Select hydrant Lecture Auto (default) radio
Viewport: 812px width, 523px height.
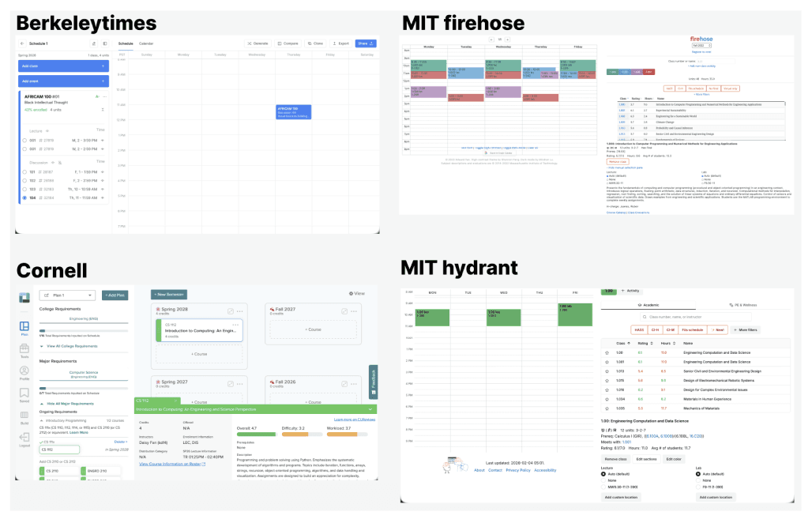[603, 474]
